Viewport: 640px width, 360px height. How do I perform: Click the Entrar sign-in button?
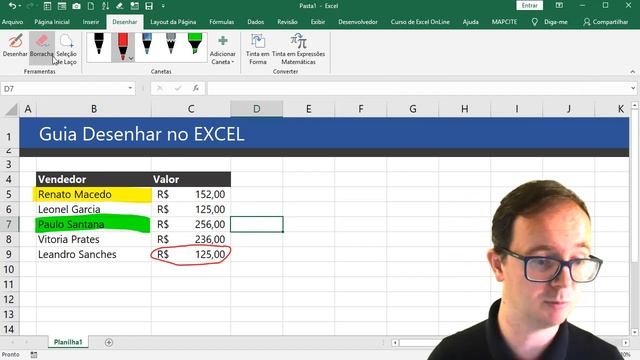coord(529,5)
